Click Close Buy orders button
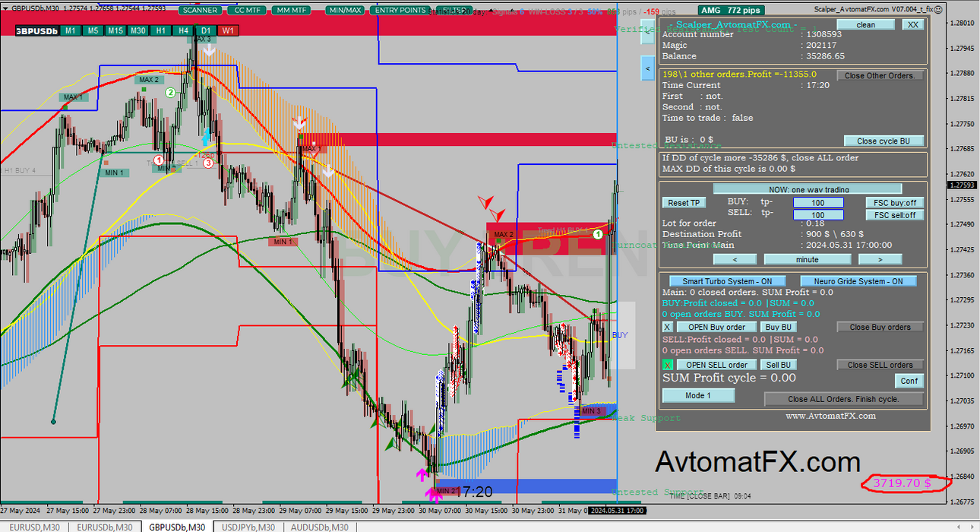980x532 pixels. tap(880, 327)
